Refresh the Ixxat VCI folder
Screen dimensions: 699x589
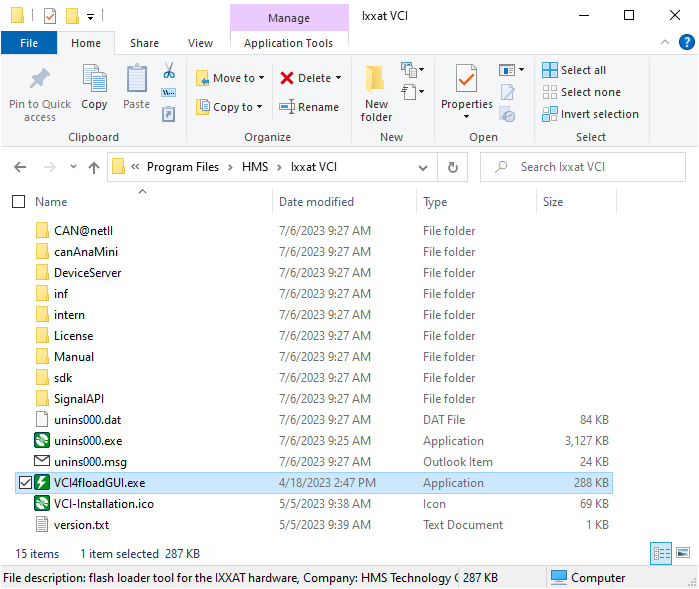coord(452,167)
